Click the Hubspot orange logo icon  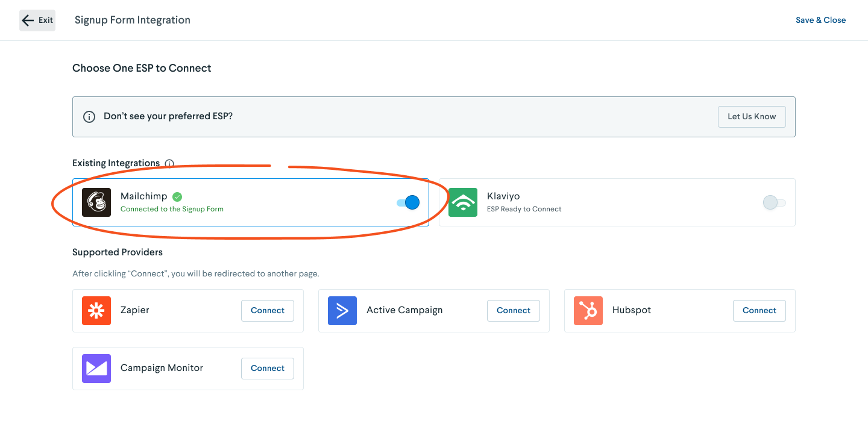(588, 311)
